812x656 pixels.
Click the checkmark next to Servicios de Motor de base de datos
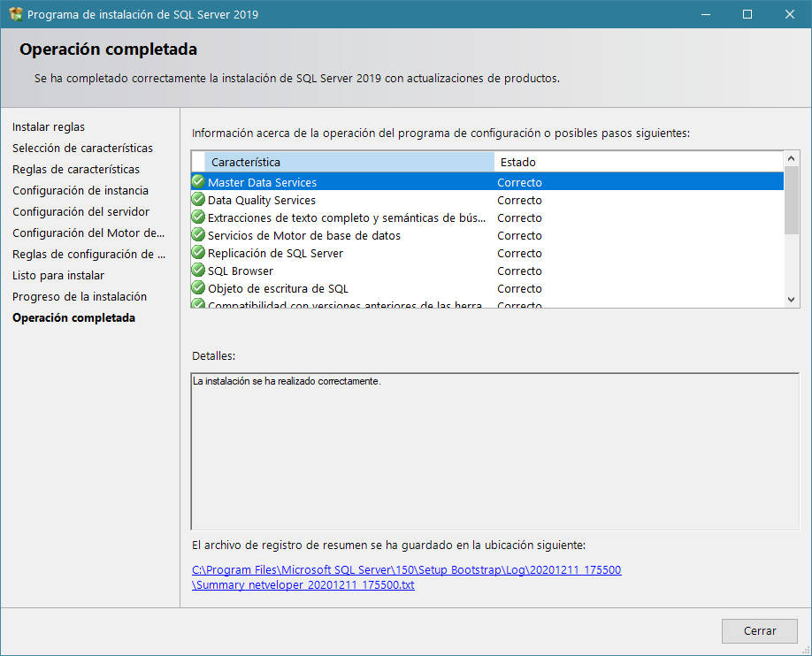pyautogui.click(x=196, y=235)
